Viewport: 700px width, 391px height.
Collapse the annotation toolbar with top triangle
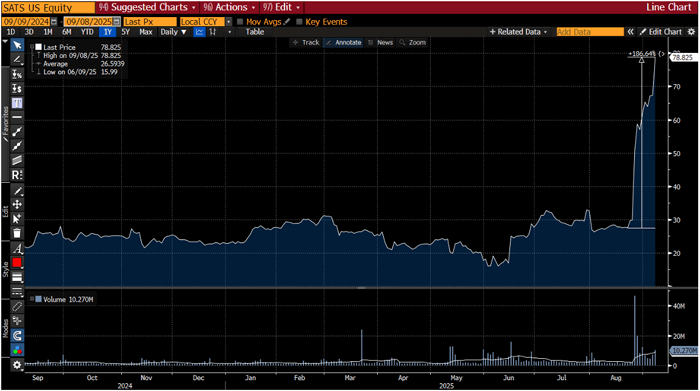pyautogui.click(x=5, y=41)
